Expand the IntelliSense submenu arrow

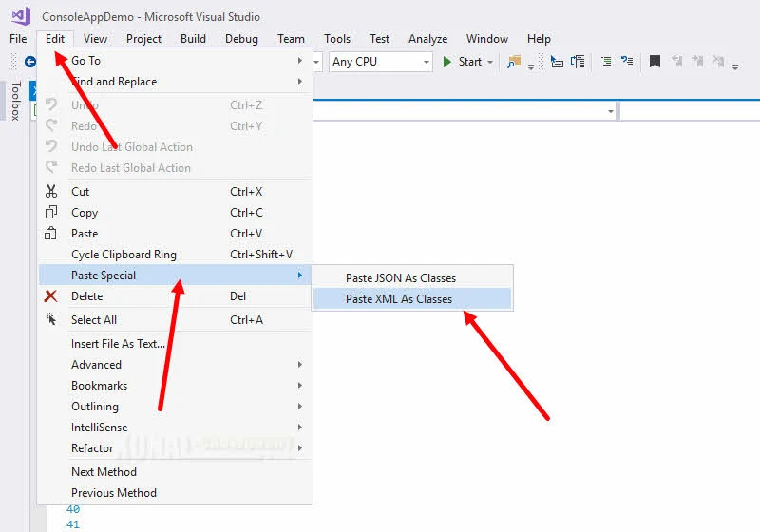pos(300,427)
